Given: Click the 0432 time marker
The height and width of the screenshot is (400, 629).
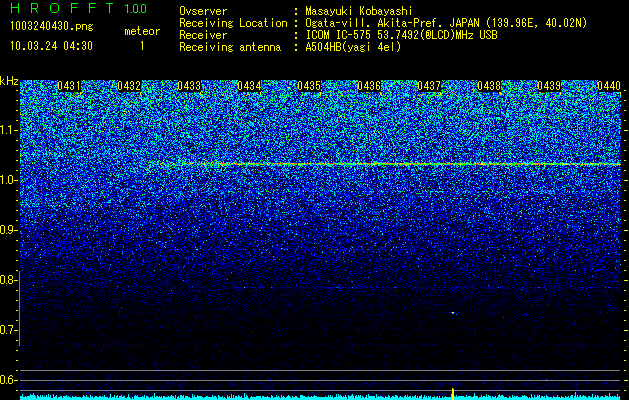Looking at the screenshot, I should pyautogui.click(x=129, y=86).
